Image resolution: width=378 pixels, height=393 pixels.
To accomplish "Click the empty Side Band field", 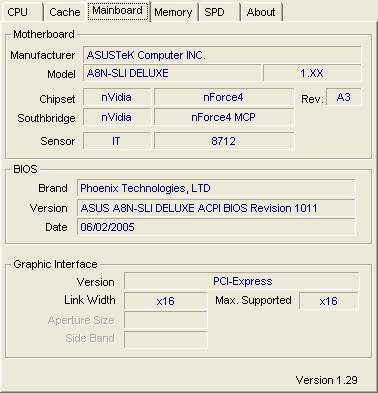I will pos(166,340).
